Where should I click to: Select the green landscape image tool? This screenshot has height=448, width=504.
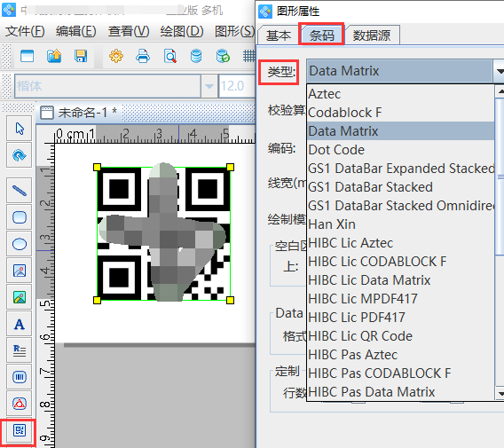click(20, 297)
